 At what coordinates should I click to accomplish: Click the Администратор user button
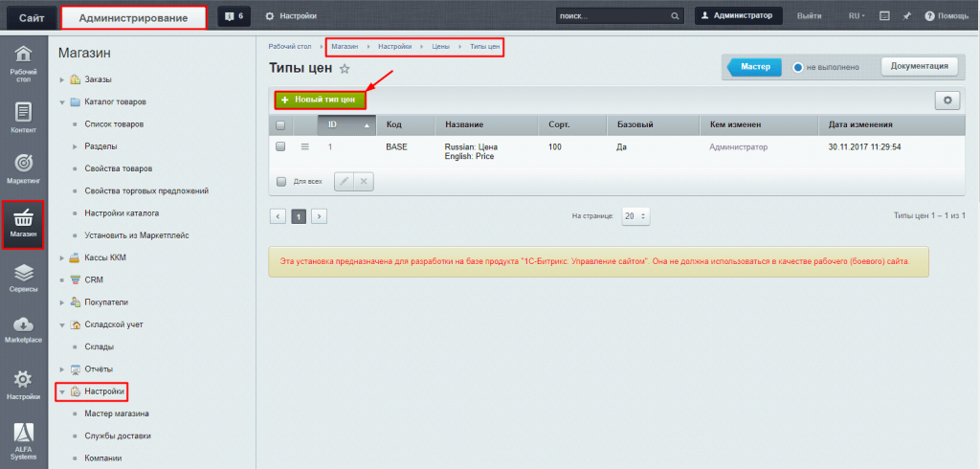739,15
